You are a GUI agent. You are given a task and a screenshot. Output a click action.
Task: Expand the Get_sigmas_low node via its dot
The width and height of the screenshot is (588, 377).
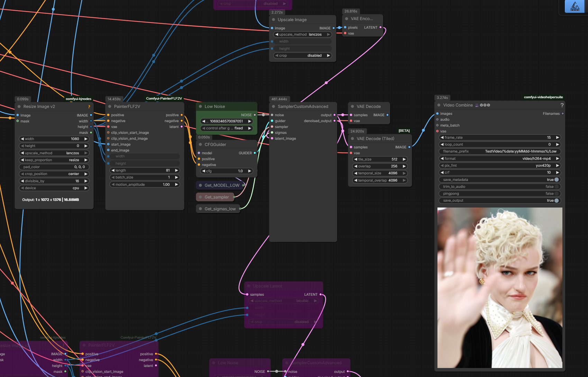click(200, 209)
